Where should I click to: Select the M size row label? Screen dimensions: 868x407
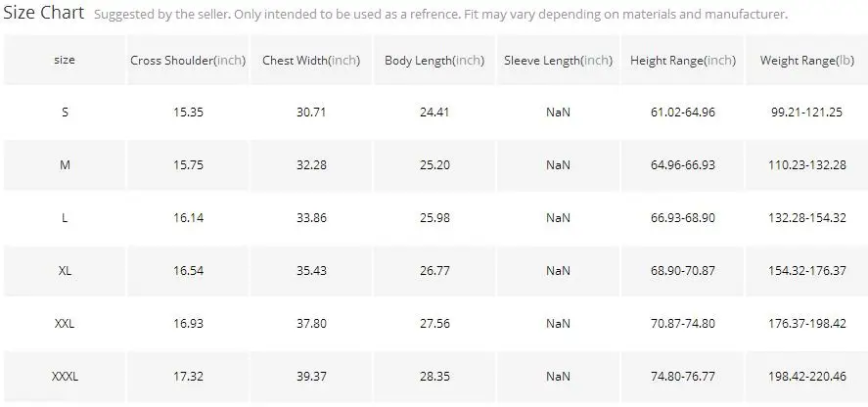(65, 165)
